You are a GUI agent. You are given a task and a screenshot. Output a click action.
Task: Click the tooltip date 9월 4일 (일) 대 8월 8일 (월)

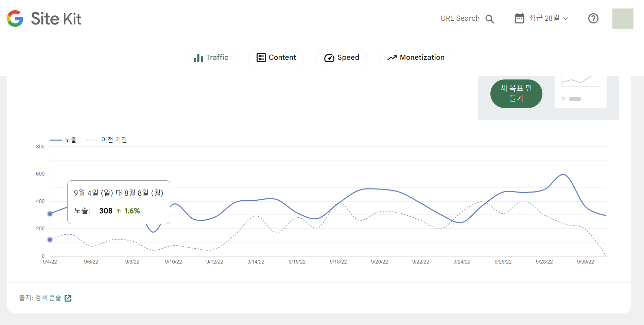pyautogui.click(x=119, y=193)
